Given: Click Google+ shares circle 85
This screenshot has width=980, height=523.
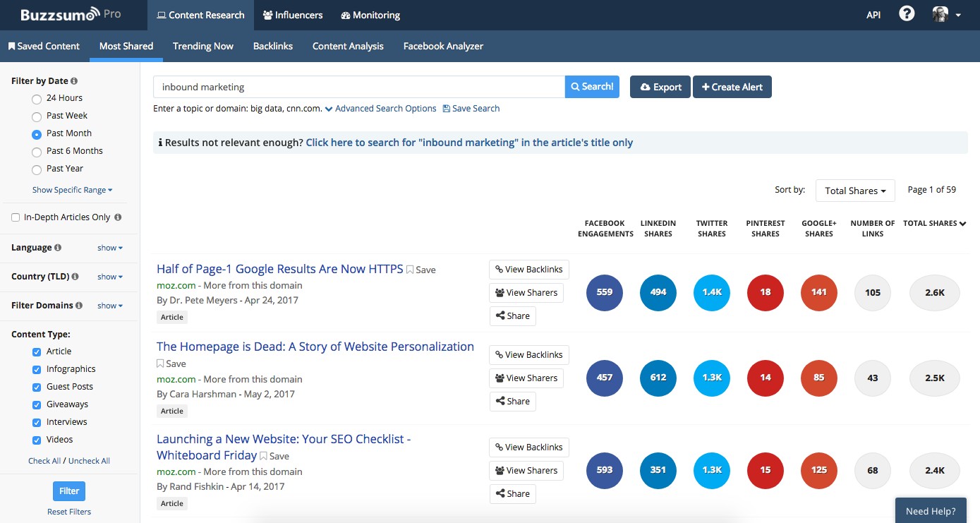Looking at the screenshot, I should [x=819, y=378].
